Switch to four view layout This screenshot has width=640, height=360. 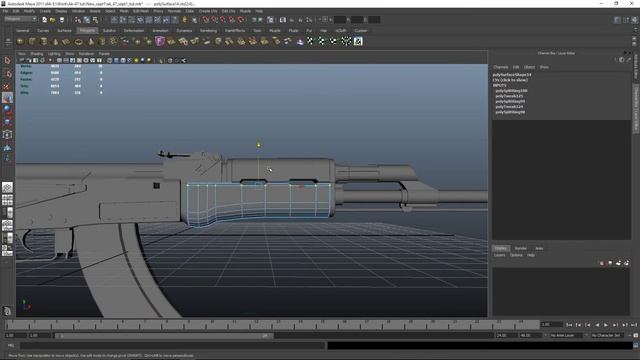(x=7, y=200)
